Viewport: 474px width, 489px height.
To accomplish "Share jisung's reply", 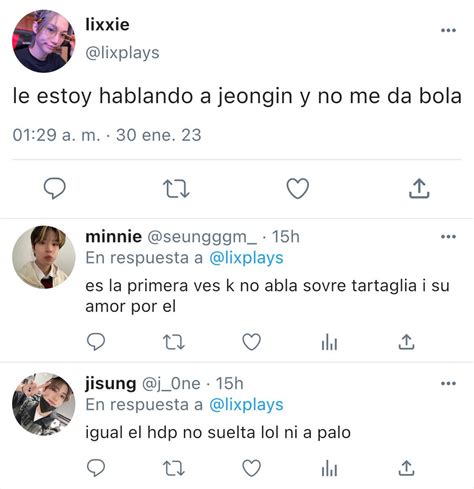I will [x=406, y=468].
